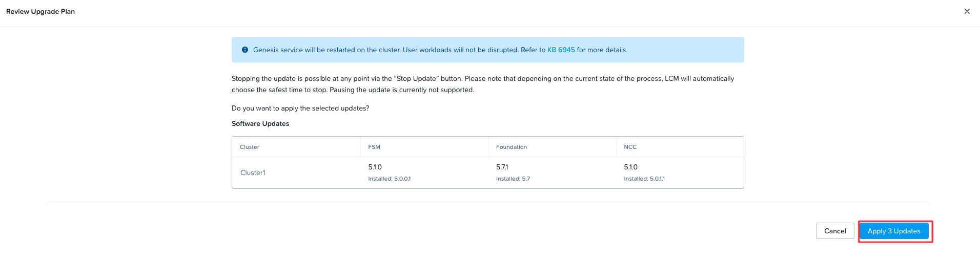This screenshot has height=260, width=980.
Task: Click the Review Upgrade Plan title
Action: click(x=40, y=11)
